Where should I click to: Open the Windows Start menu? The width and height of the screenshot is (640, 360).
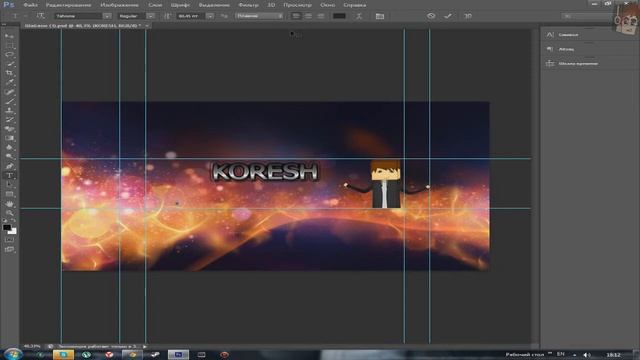(13, 354)
